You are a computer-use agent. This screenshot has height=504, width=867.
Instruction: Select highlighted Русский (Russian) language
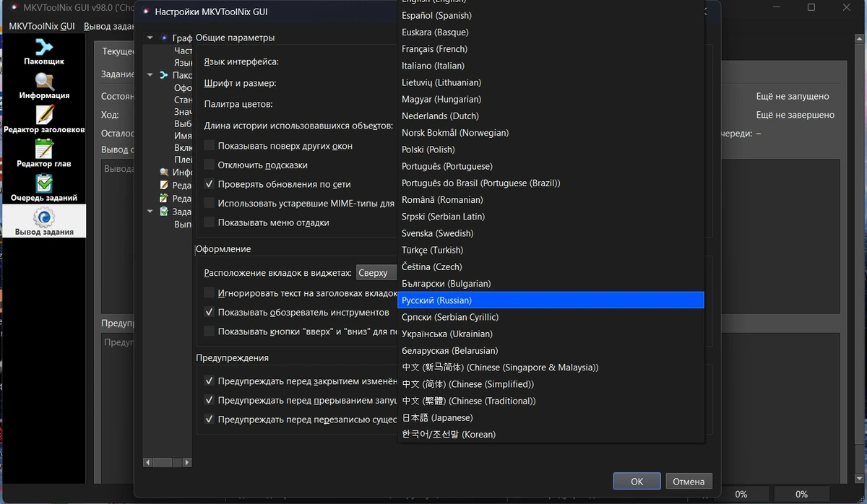551,300
